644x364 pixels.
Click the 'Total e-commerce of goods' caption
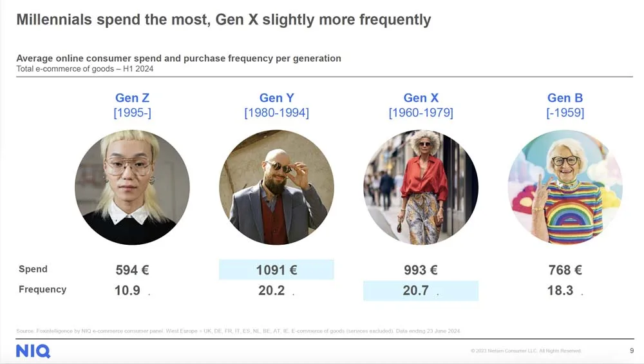pos(84,69)
